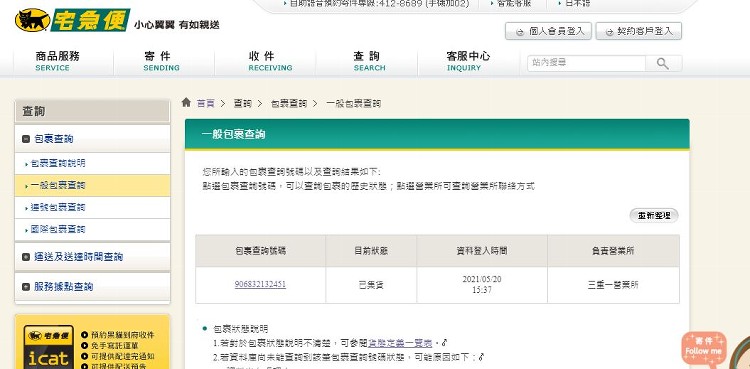The image size is (750, 369).
Task: Open the 寄件 SENDING menu
Action: [x=162, y=61]
